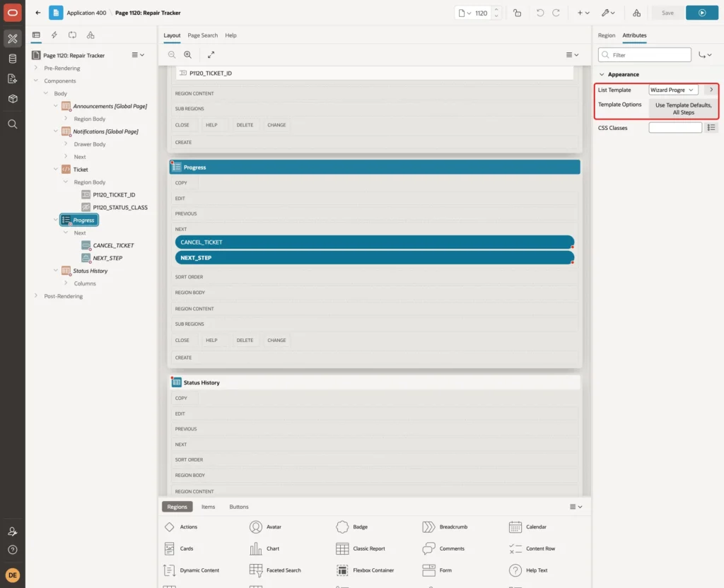724x588 pixels.
Task: Open Team Development sidebar icon
Action: tap(13, 78)
